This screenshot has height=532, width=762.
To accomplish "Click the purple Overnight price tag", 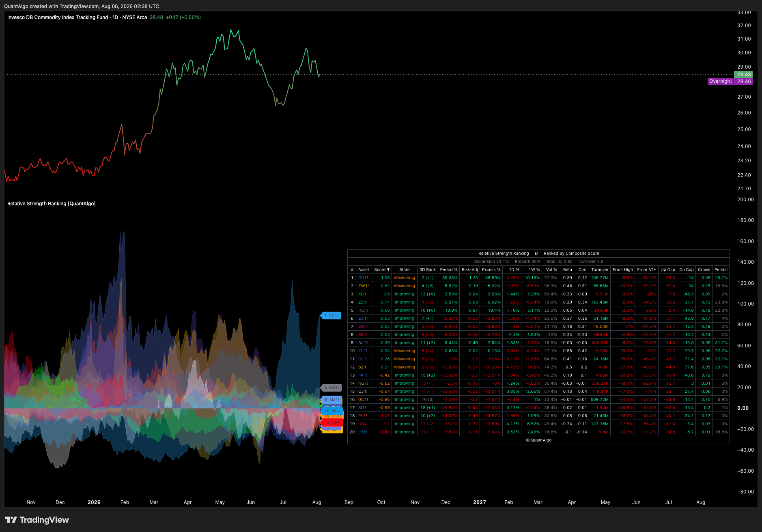I will click(721, 81).
